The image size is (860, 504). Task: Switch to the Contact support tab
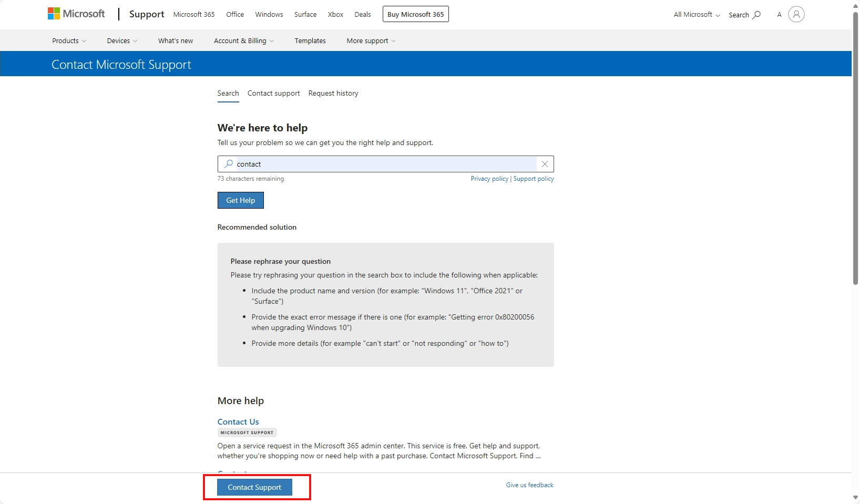(x=274, y=94)
